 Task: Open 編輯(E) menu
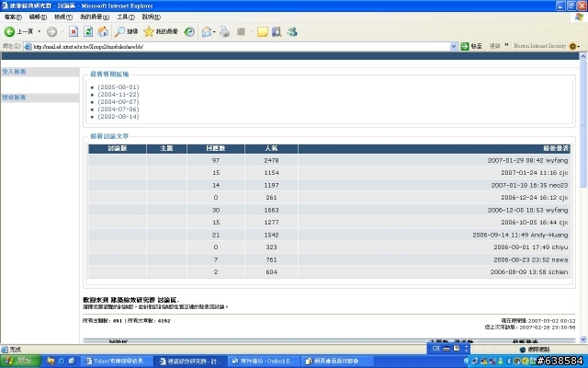tap(38, 17)
